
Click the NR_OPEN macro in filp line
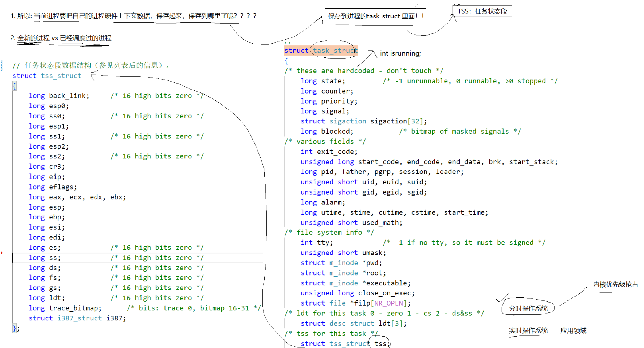[388, 303]
